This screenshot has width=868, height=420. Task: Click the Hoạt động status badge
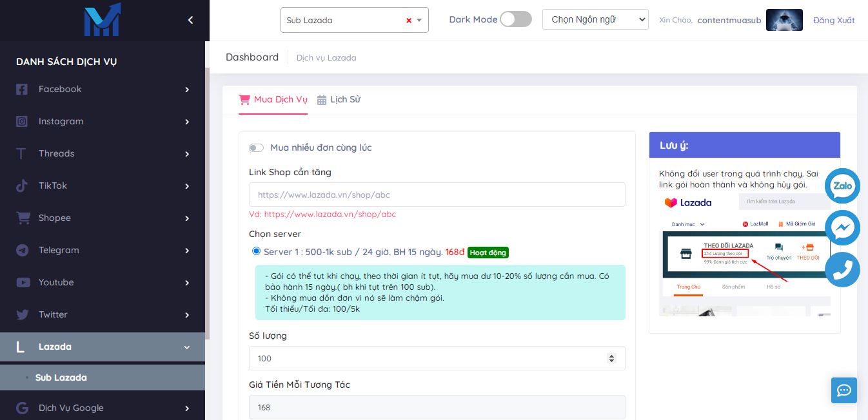point(488,253)
